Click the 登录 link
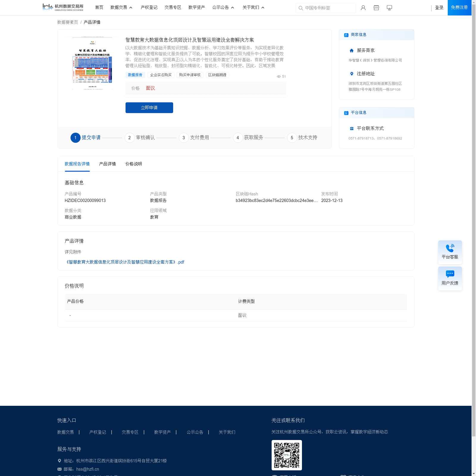This screenshot has height=476, width=476. pos(439,8)
